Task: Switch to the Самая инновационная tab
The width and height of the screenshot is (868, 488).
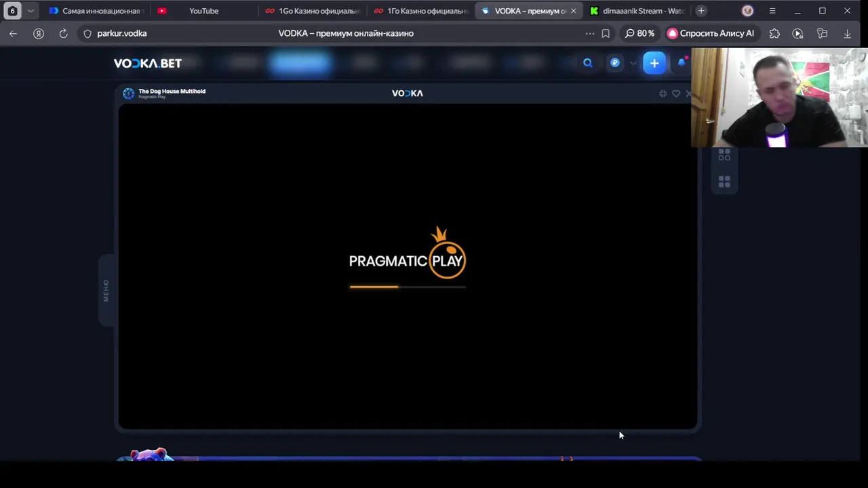Action: coord(94,11)
